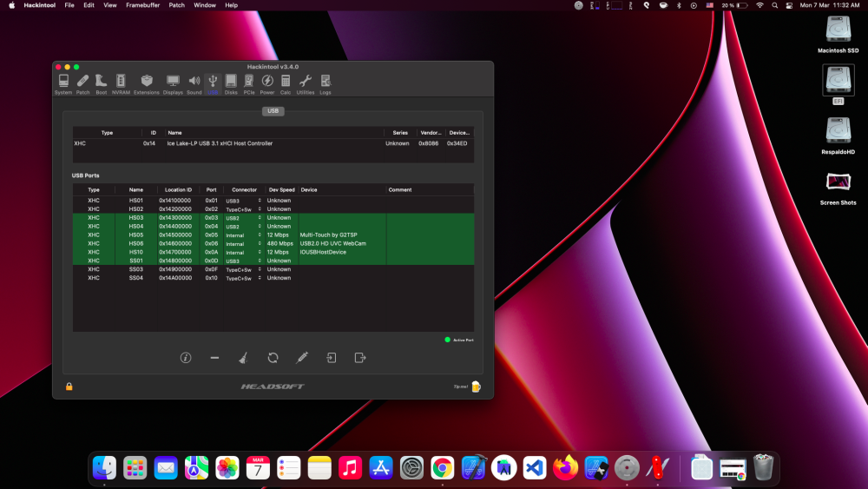The image size is (868, 489).
Task: Open the Sound section
Action: 194,85
